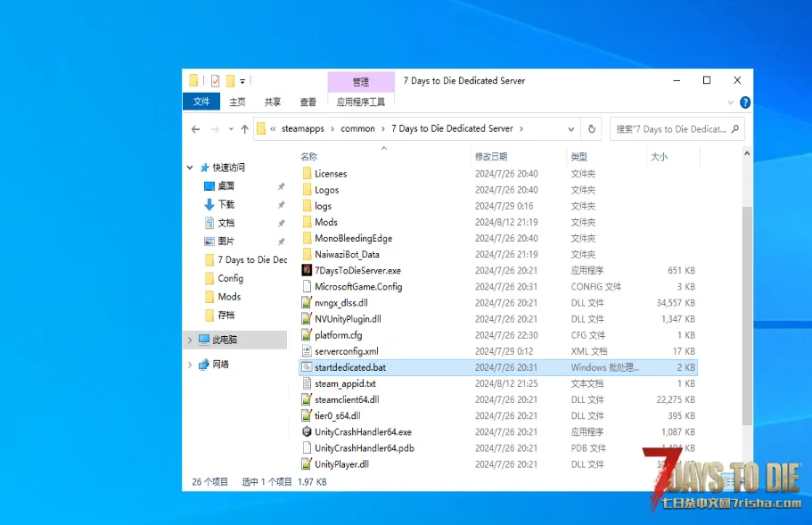Click the search magnifier icon
This screenshot has width=812, height=525.
734,129
